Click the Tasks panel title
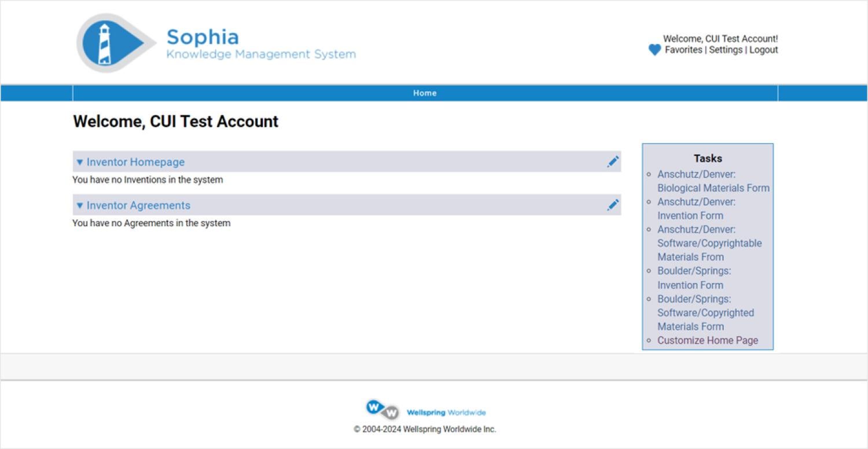The height and width of the screenshot is (449, 868). coord(708,158)
